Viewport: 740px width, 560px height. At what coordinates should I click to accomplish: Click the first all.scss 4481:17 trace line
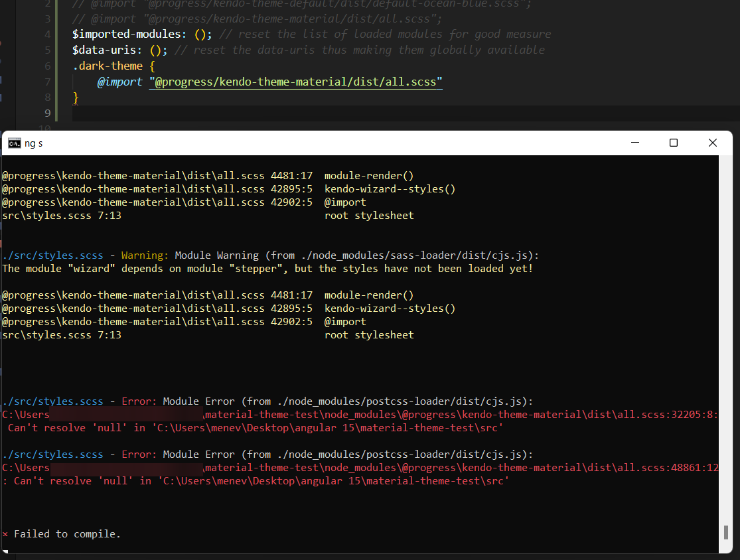coord(206,175)
